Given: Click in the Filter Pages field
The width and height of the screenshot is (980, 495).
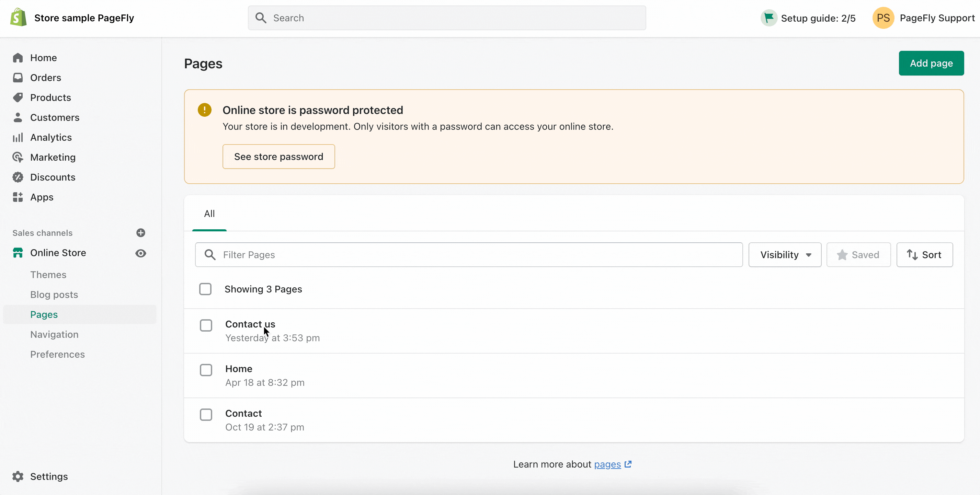Looking at the screenshot, I should pyautogui.click(x=469, y=255).
